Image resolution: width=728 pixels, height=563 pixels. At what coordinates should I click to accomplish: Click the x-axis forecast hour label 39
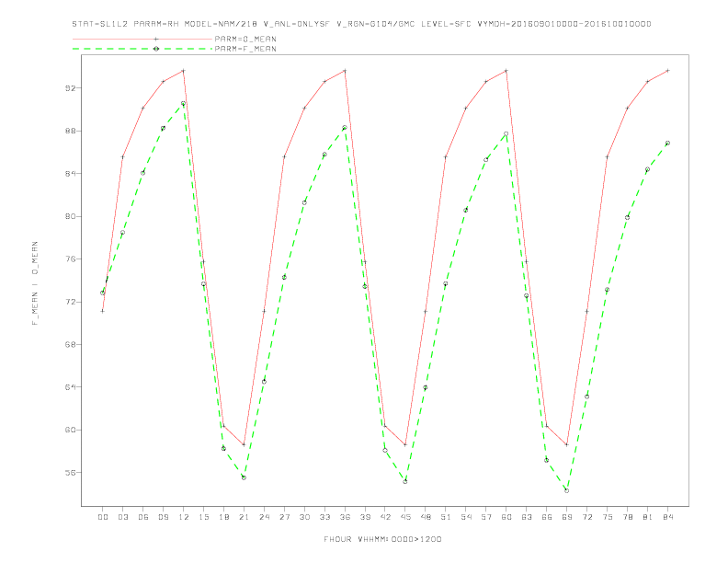coord(366,517)
